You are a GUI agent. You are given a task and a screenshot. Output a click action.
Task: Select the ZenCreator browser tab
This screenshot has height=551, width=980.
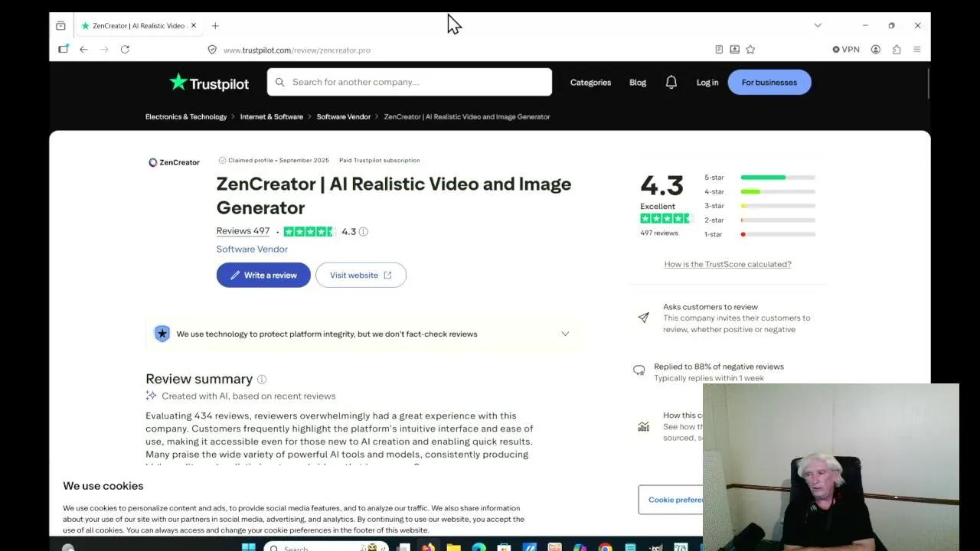click(138, 25)
